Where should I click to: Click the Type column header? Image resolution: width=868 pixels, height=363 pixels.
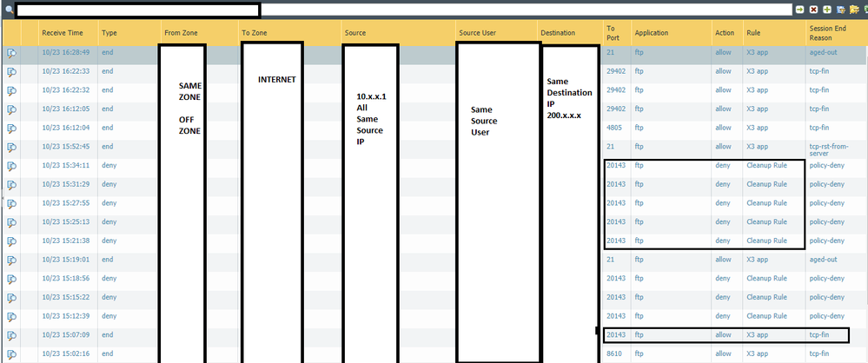[109, 33]
